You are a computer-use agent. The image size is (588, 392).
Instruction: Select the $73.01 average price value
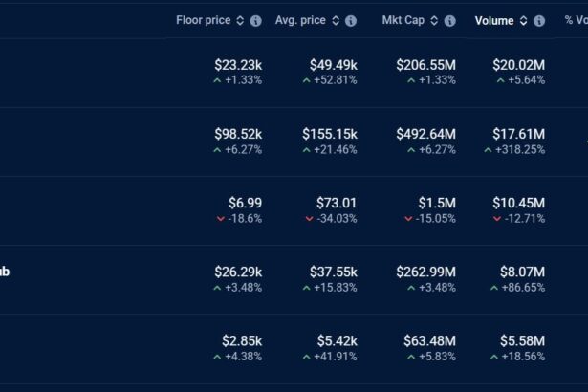click(x=337, y=203)
